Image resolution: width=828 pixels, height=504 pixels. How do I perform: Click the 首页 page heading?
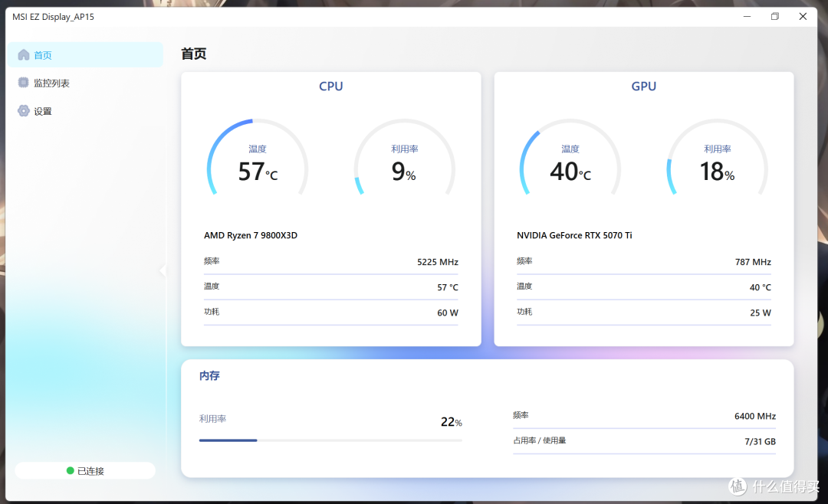pos(194,54)
